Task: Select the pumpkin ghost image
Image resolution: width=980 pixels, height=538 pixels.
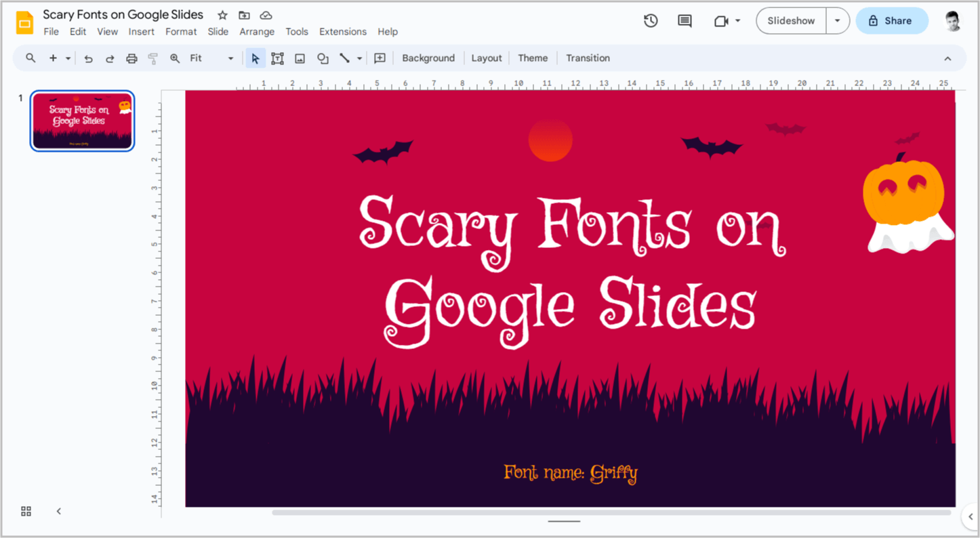Action: [908, 204]
